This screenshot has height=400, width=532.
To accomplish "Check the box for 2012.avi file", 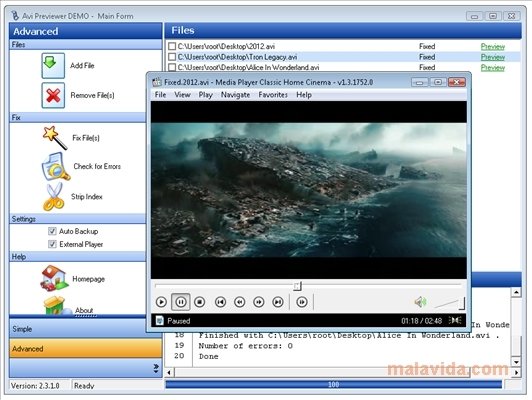I will [x=172, y=46].
